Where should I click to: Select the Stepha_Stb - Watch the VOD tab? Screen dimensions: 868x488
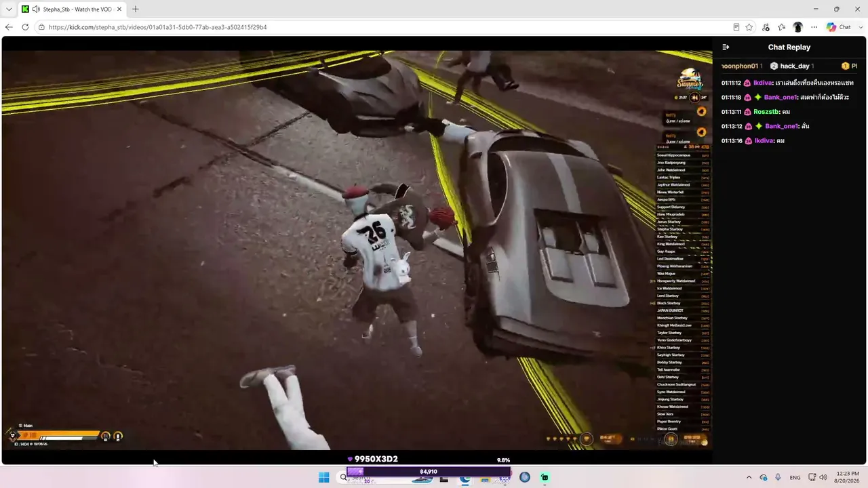click(x=73, y=9)
